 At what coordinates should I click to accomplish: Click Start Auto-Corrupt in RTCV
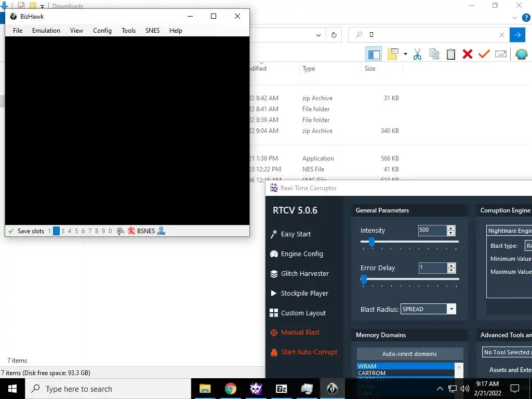pyautogui.click(x=303, y=352)
